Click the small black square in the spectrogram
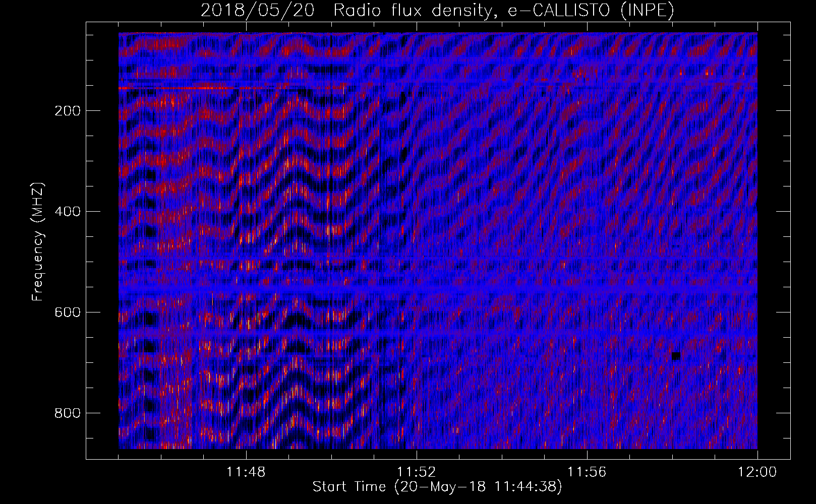This screenshot has width=816, height=504. coord(676,356)
